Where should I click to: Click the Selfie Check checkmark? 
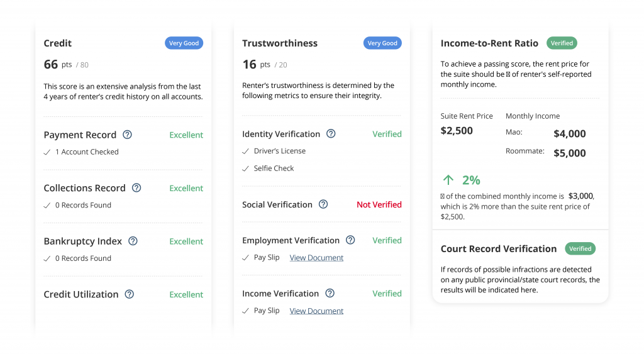click(246, 169)
